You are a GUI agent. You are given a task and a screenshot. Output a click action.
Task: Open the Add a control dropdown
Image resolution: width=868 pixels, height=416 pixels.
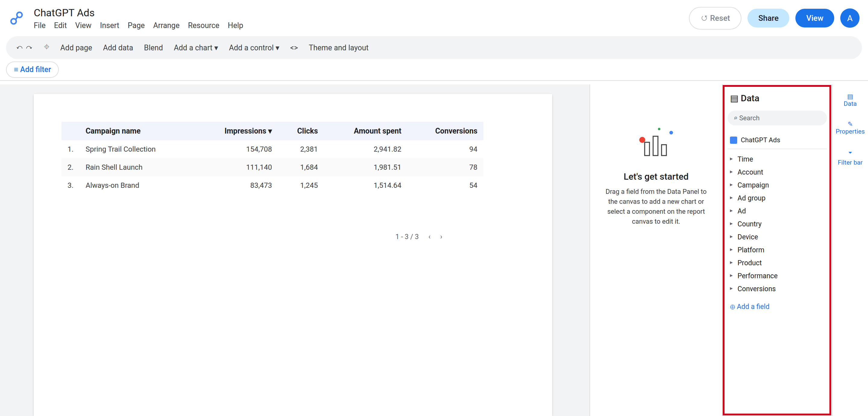(254, 48)
